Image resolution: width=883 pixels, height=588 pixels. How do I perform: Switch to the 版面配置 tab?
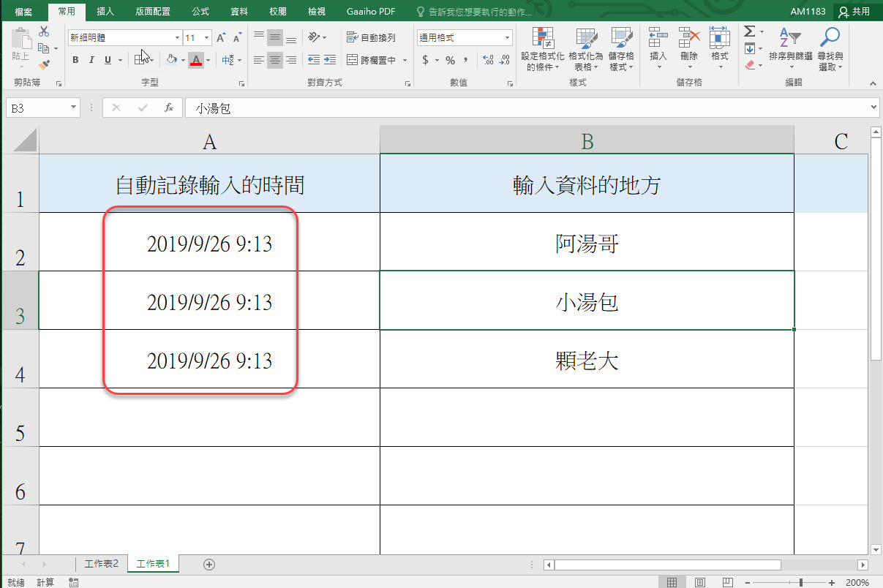coord(152,11)
